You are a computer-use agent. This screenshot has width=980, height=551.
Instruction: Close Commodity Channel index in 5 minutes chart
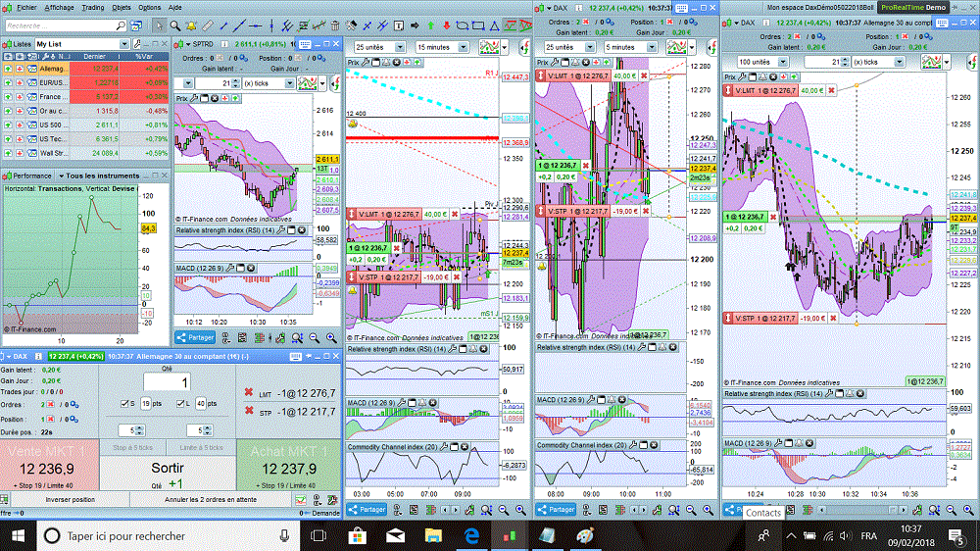pyautogui.click(x=654, y=445)
